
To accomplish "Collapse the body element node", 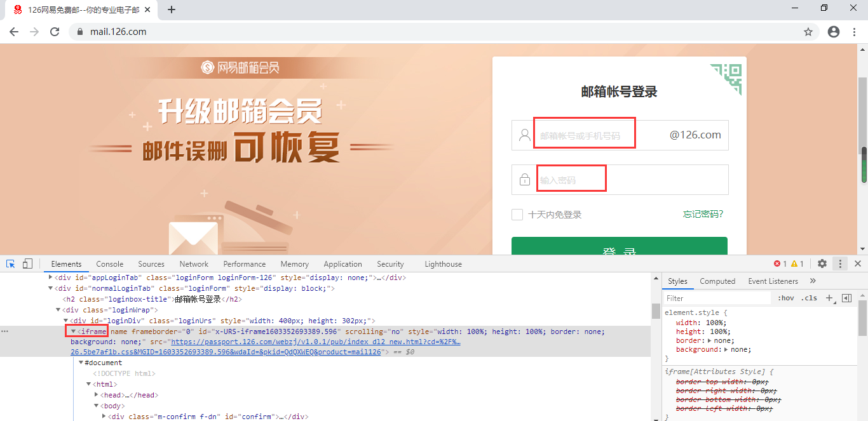I will [x=97, y=406].
